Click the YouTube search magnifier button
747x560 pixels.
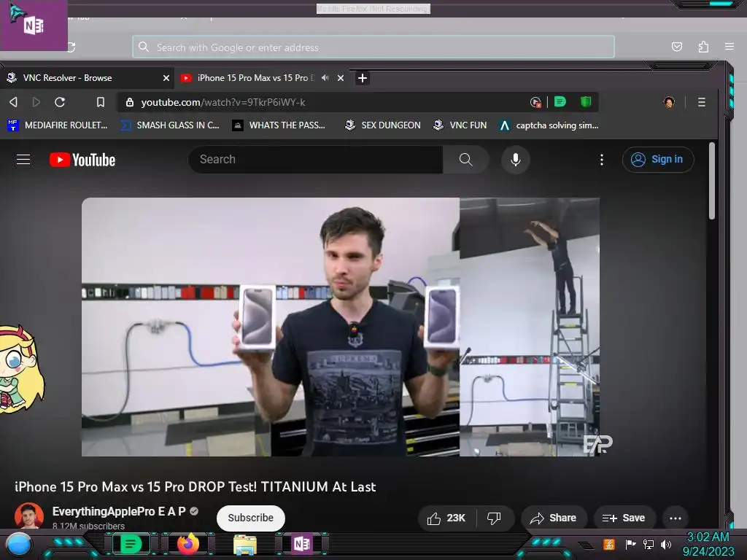(x=466, y=160)
